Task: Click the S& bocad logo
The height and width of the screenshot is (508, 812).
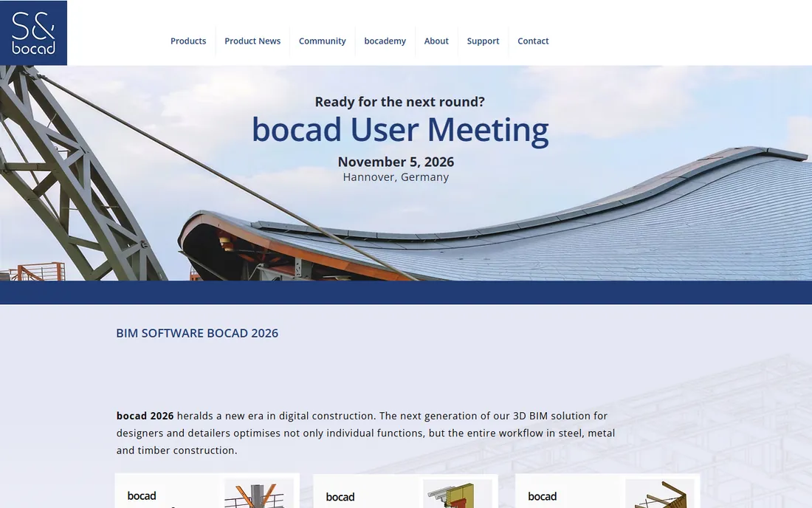Action: point(34,33)
